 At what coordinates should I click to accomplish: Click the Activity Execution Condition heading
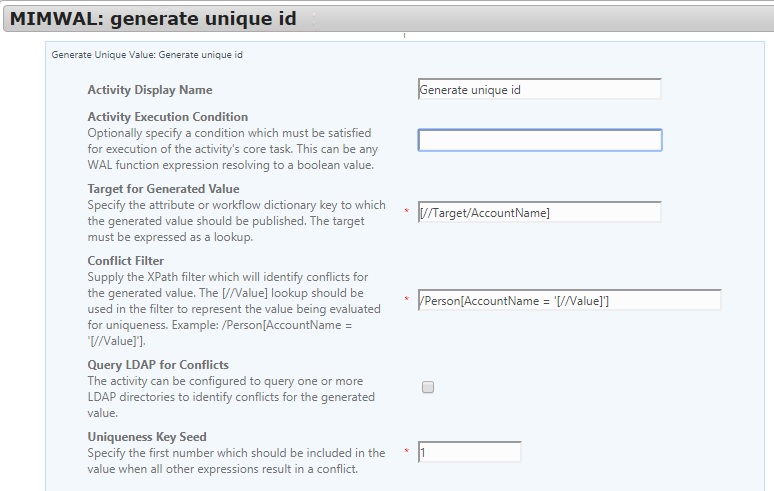pyautogui.click(x=168, y=117)
